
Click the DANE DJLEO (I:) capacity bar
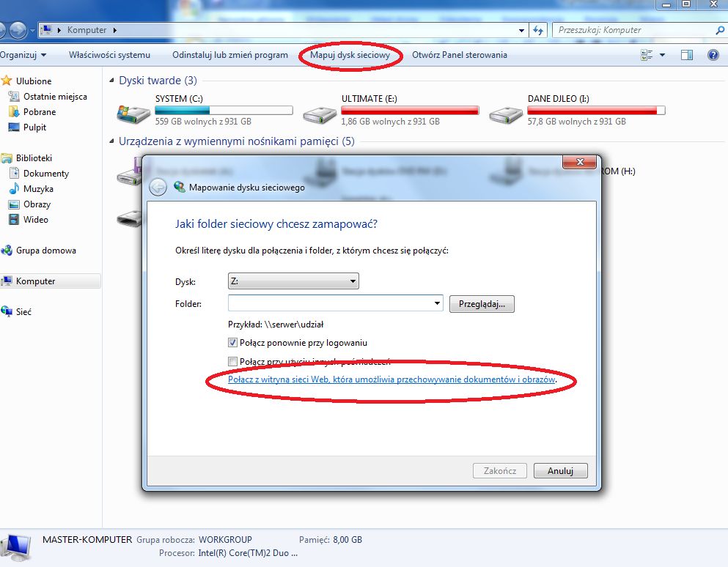point(596,111)
